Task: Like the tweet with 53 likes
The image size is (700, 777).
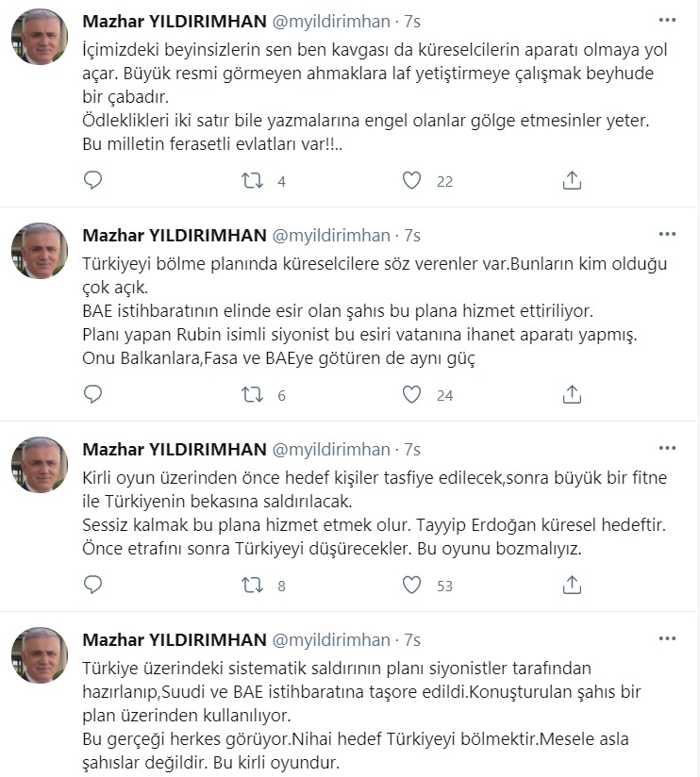Action: click(411, 585)
